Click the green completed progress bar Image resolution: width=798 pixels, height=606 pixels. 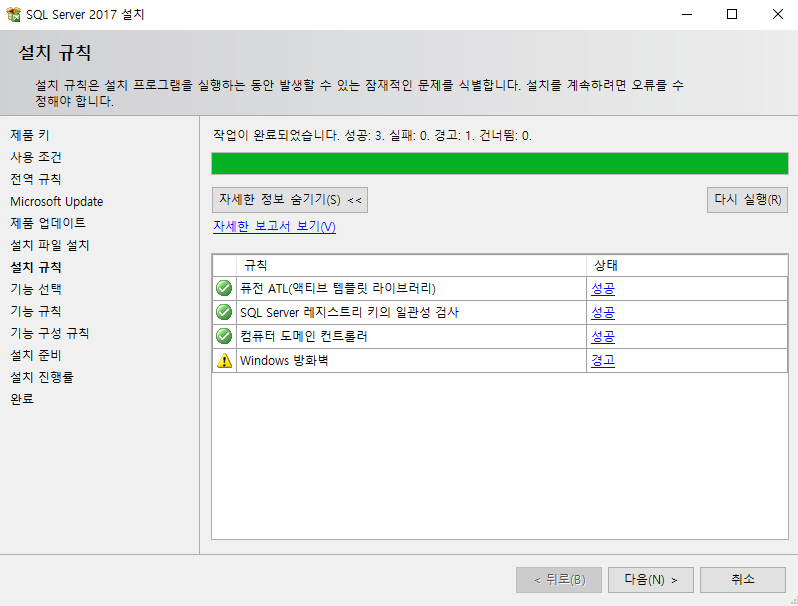click(500, 163)
